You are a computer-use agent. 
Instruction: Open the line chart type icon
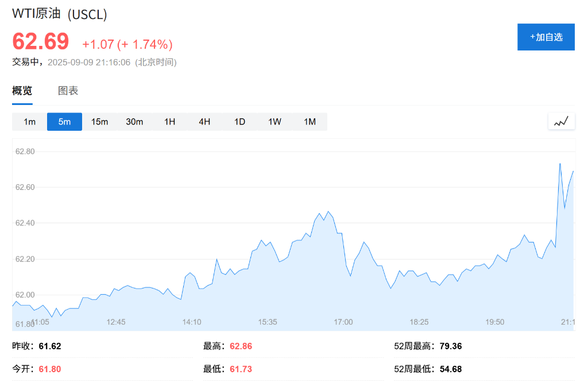pos(562,121)
